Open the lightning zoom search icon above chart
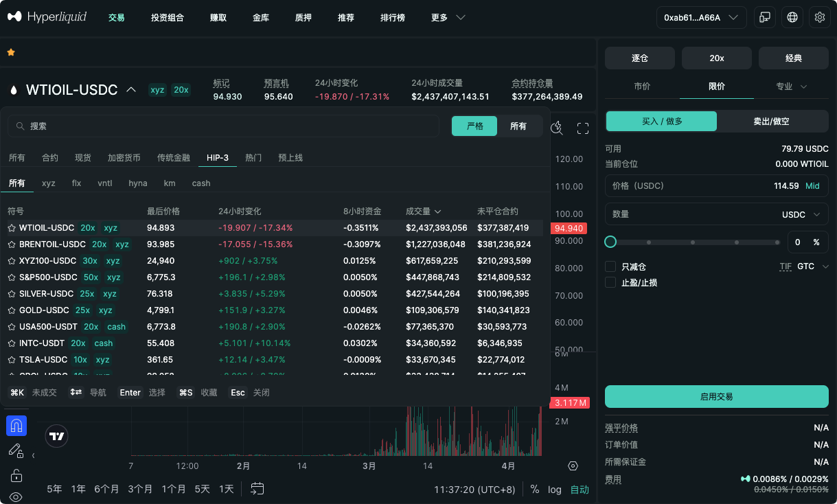Image resolution: width=837 pixels, height=504 pixels. (556, 128)
